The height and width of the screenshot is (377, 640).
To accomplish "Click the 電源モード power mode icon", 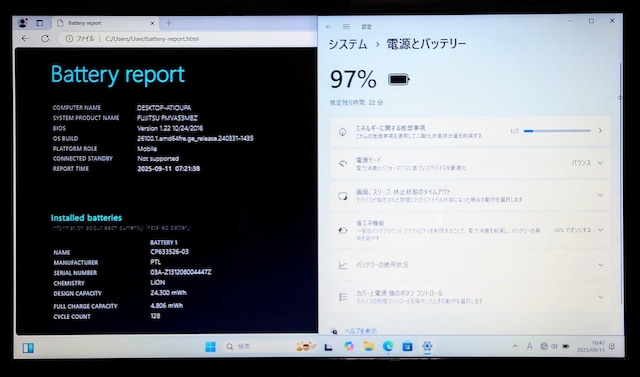I will [x=343, y=163].
